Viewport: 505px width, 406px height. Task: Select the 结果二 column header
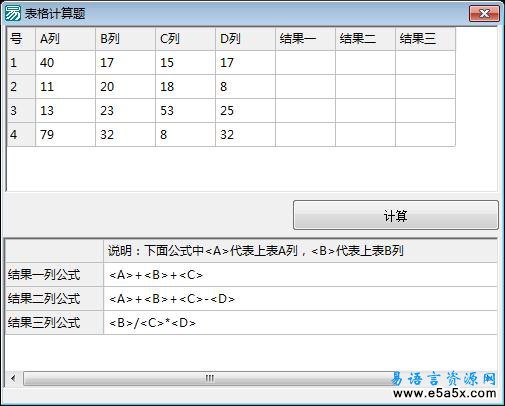(x=365, y=39)
